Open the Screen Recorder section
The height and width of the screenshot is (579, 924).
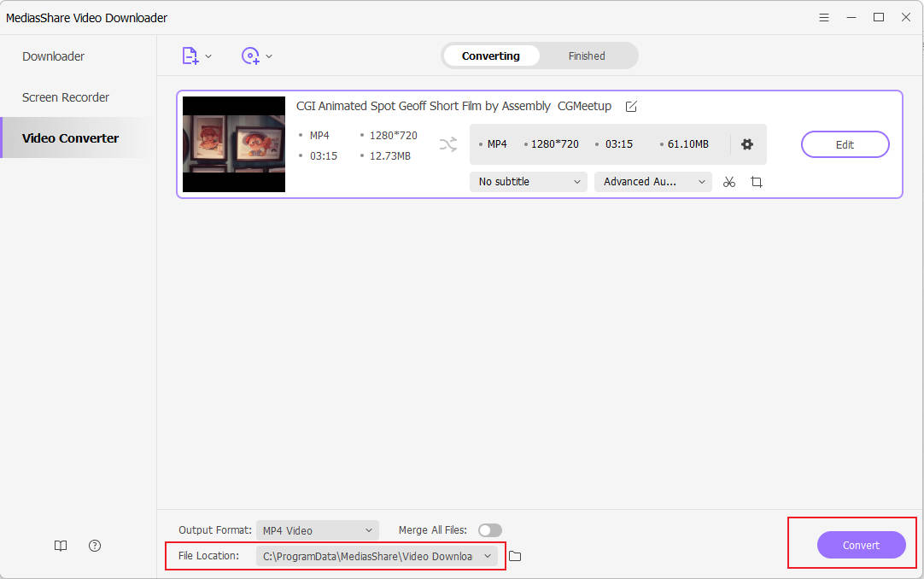point(66,97)
